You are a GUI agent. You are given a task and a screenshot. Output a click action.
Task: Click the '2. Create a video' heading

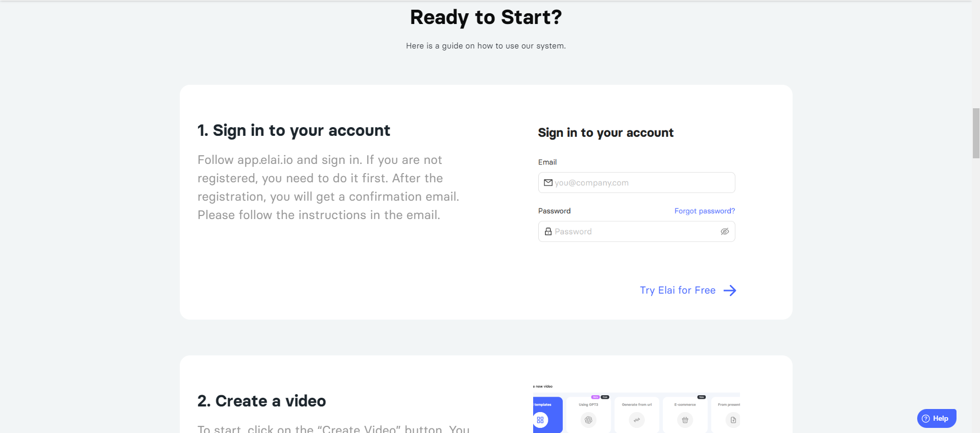[x=261, y=401]
